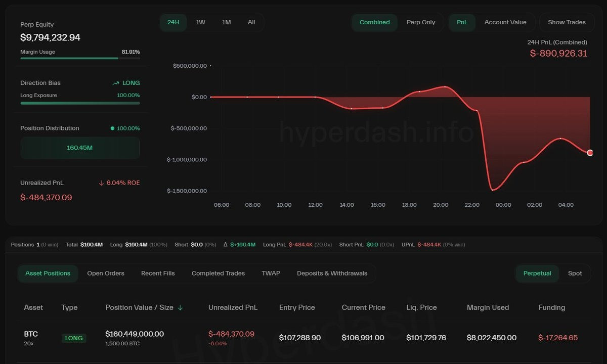Click position value $160,449,000.00
Viewport: 607px width, 364px height.
tap(135, 334)
